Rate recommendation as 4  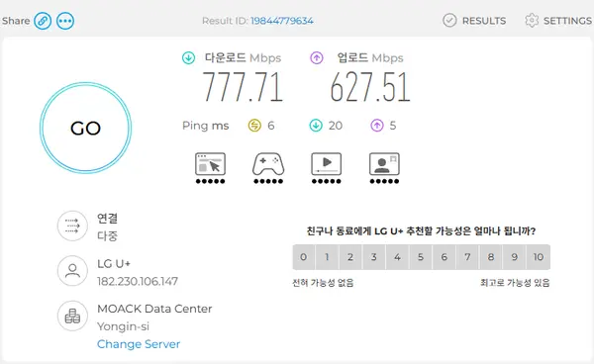coord(397,257)
